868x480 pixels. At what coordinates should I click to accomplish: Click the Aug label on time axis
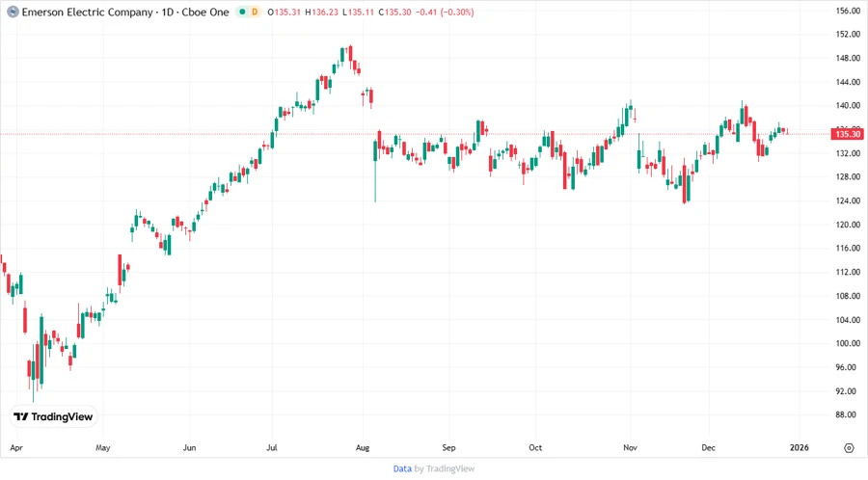point(363,448)
